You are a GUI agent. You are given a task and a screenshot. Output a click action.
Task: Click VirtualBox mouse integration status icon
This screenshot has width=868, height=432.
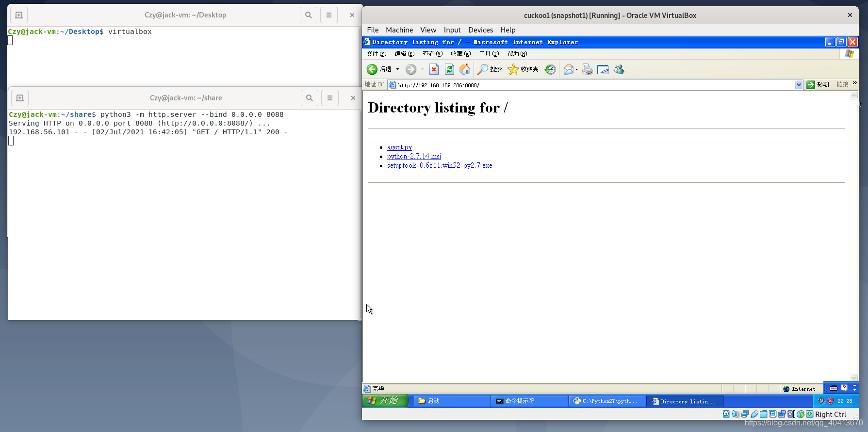[801, 414]
